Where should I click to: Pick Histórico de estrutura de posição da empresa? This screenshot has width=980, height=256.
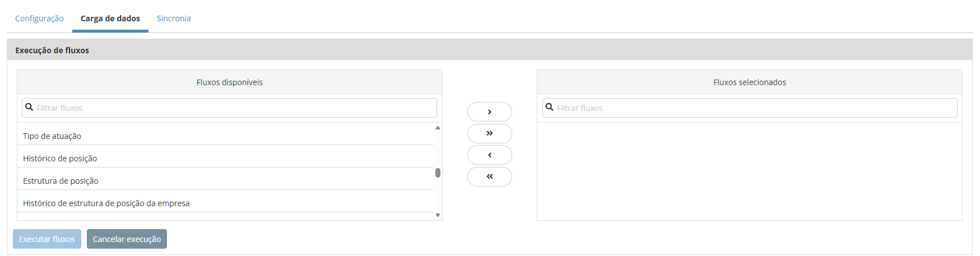106,203
